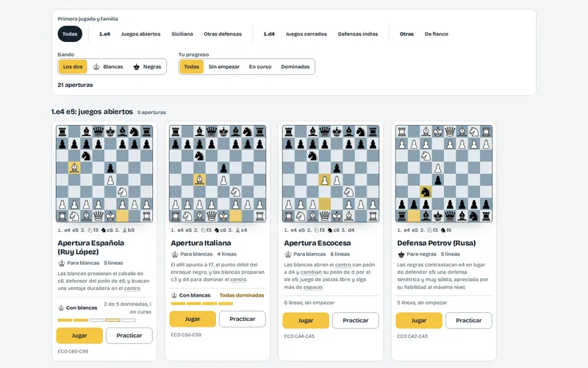588x368 pixels.
Task: Click king icon next to 'Para blancas' in Escocesa
Action: 288,254
